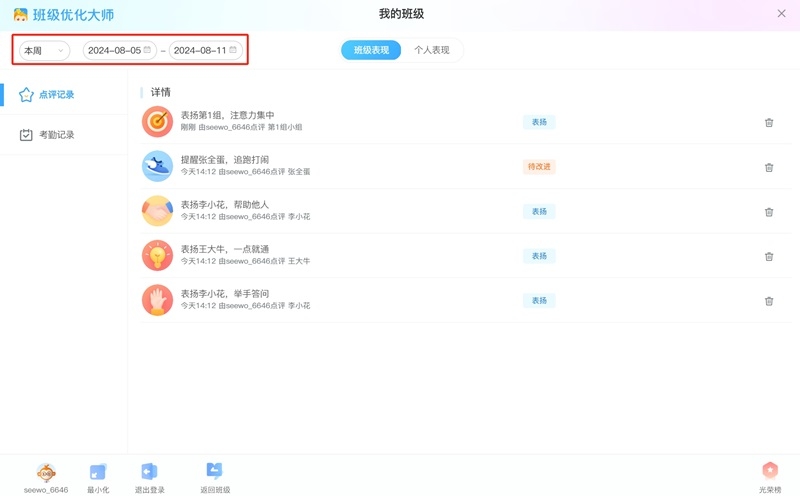Screen dimensions: 800x496
Task: Click the 表扬 tag on 举手答问 row
Action: tap(539, 301)
